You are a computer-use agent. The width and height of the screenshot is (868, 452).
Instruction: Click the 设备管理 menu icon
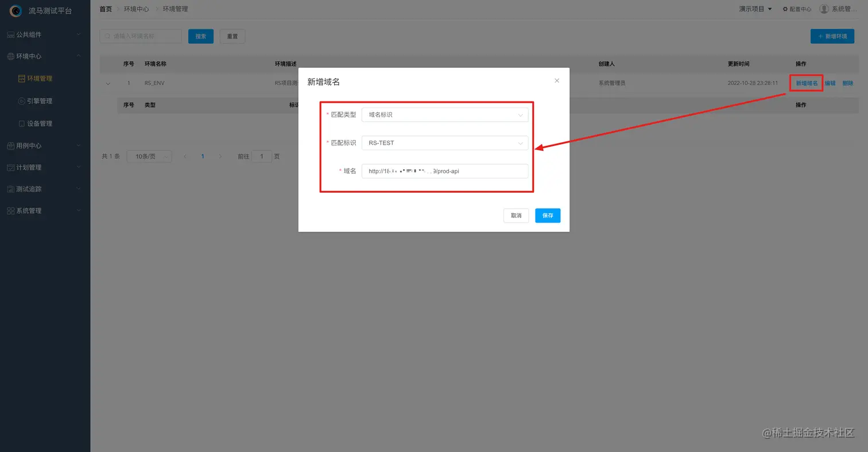22,123
